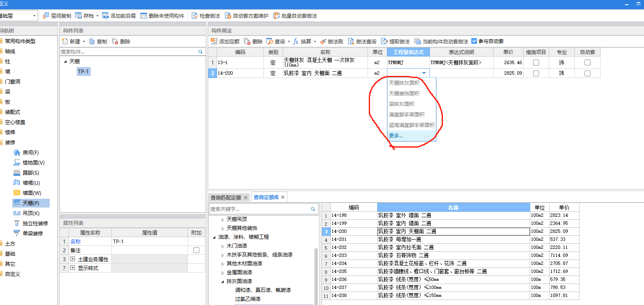Click the 换算 fx icon
Screen dimensions: 644x305
point(296,41)
